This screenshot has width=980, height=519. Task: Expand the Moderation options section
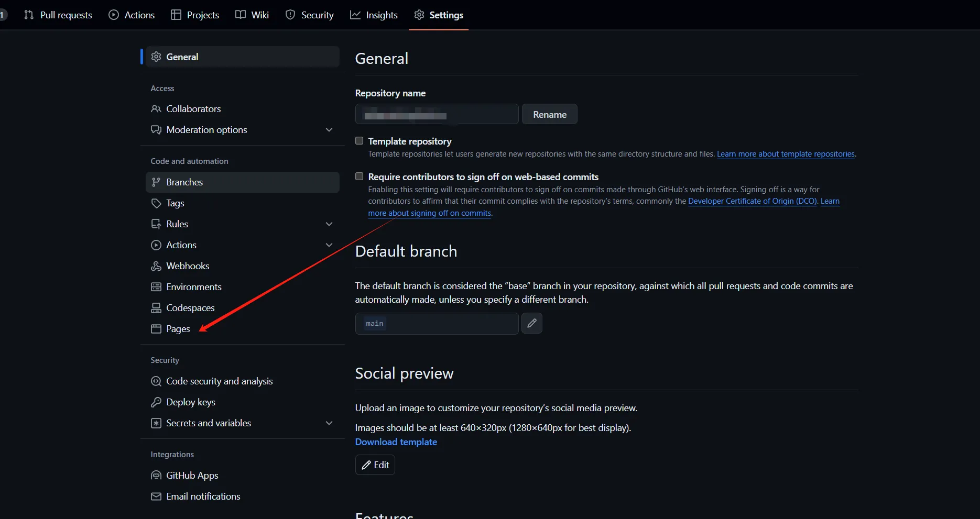(329, 130)
